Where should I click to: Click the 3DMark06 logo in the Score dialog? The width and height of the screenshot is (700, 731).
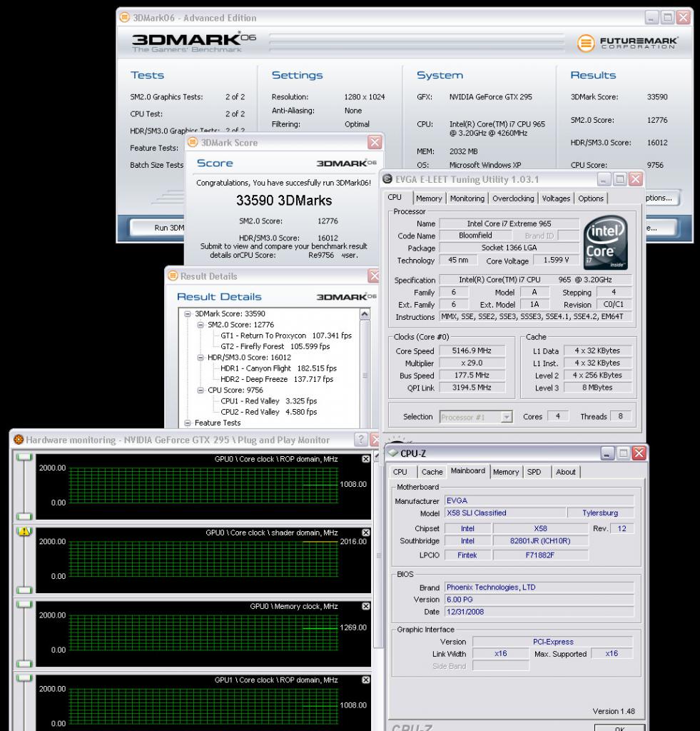click(346, 163)
